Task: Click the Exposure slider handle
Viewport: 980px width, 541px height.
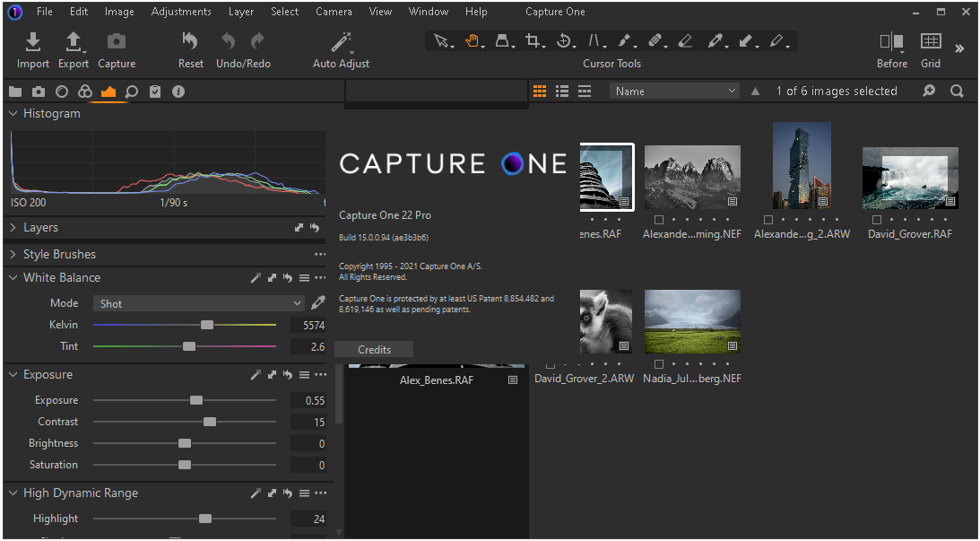Action: [196, 400]
